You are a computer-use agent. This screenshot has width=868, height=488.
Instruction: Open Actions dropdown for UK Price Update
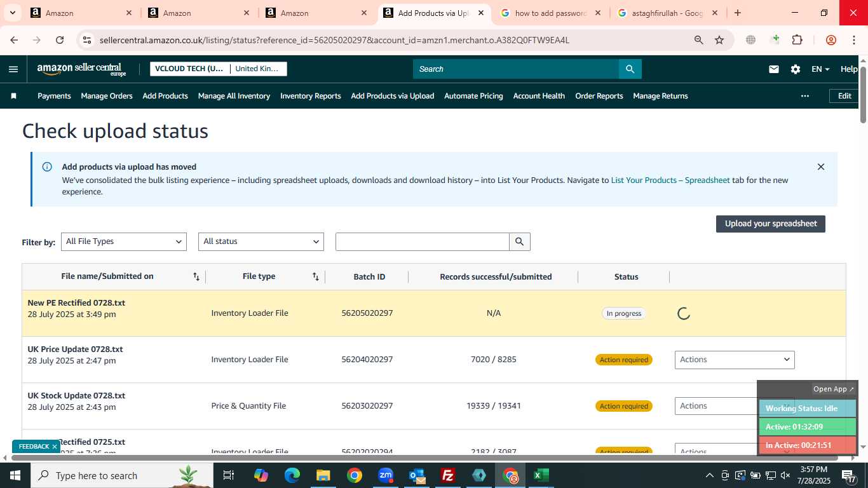pyautogui.click(x=735, y=360)
